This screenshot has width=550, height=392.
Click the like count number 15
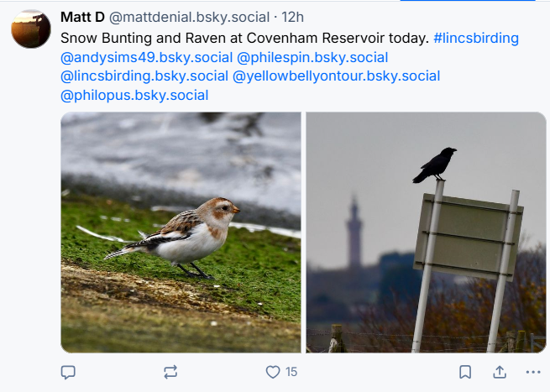[x=291, y=372]
